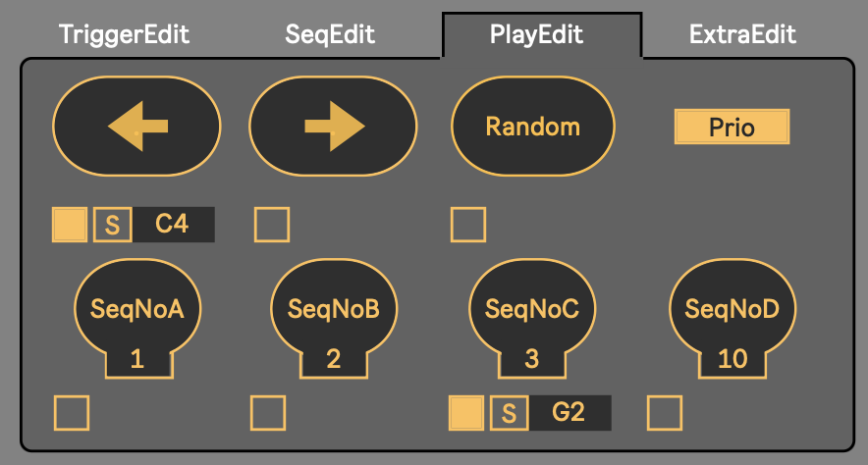Enable the checkbox under SeqNoA
The width and height of the screenshot is (868, 465).
click(x=72, y=413)
